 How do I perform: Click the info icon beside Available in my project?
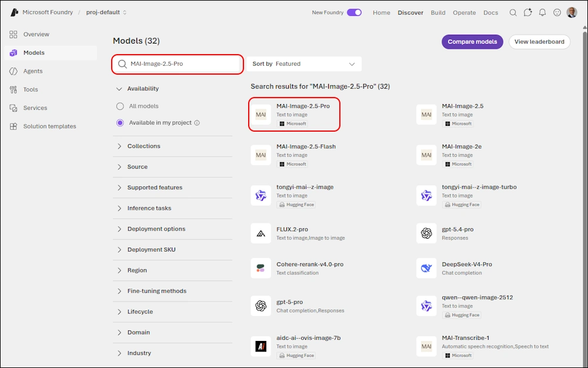point(197,123)
